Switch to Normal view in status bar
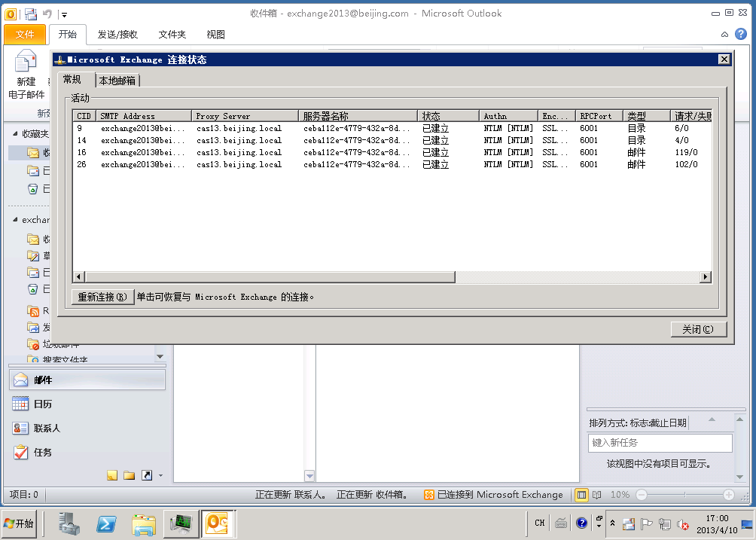Image resolution: width=756 pixels, height=540 pixels. [581, 495]
